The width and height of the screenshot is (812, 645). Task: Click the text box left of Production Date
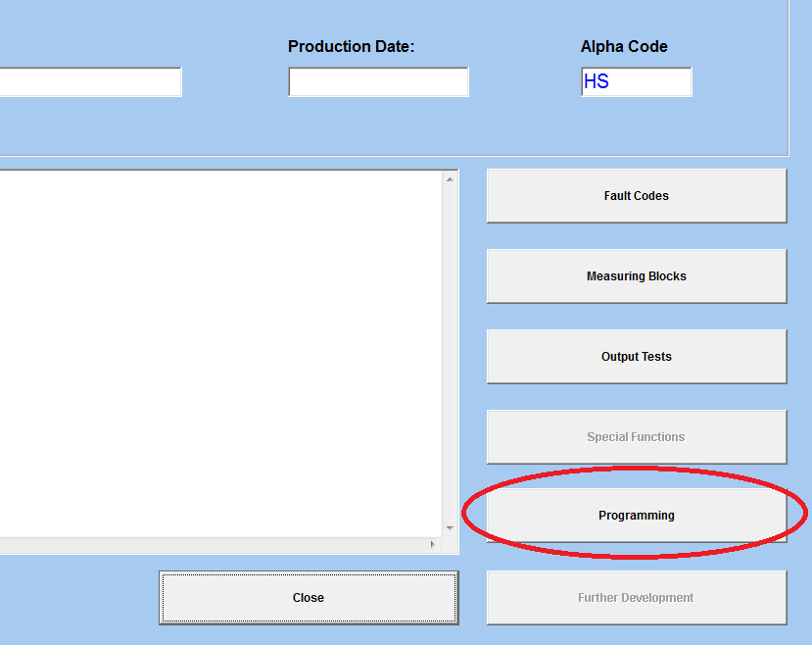click(x=90, y=82)
